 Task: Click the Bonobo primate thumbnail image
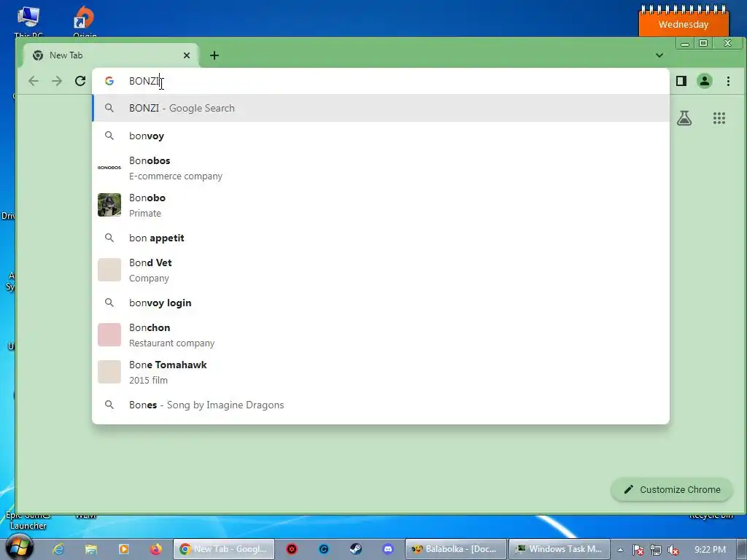coord(109,205)
